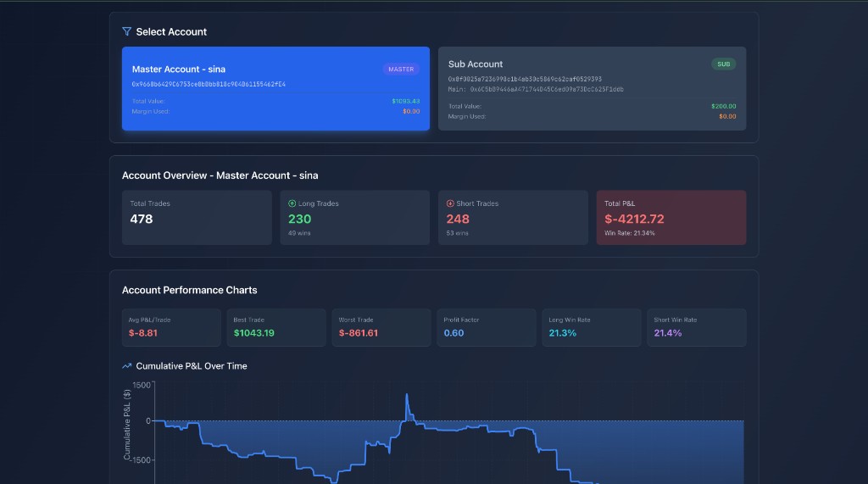
Task: Click the filter icon beside Select Account
Action: click(127, 31)
